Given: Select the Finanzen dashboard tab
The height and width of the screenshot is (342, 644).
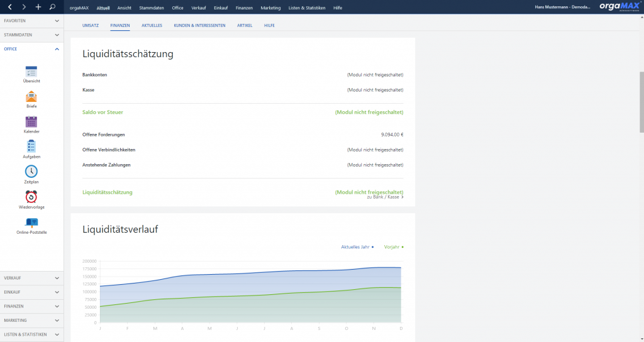Looking at the screenshot, I should point(120,25).
